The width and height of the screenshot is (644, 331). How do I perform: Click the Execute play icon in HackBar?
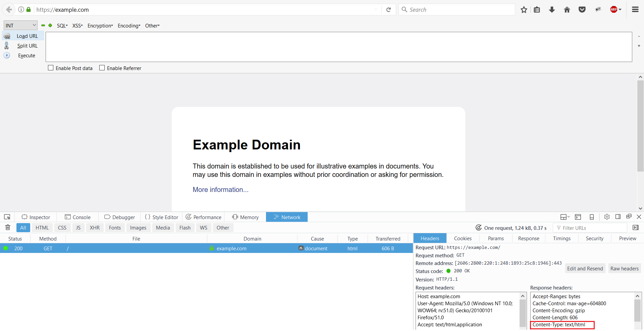[7, 55]
